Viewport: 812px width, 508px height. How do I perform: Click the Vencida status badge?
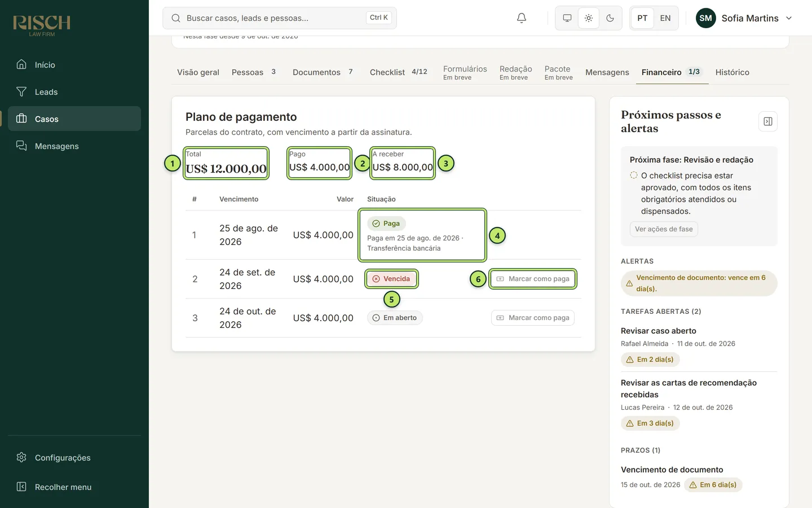point(391,279)
